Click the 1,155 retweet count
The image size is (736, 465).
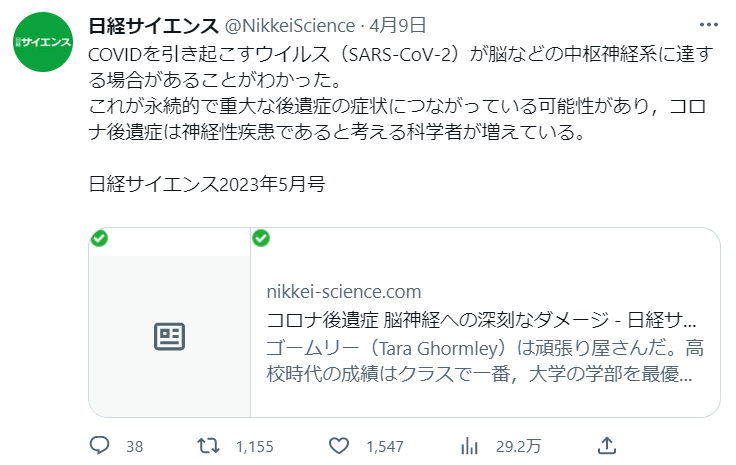tap(254, 446)
